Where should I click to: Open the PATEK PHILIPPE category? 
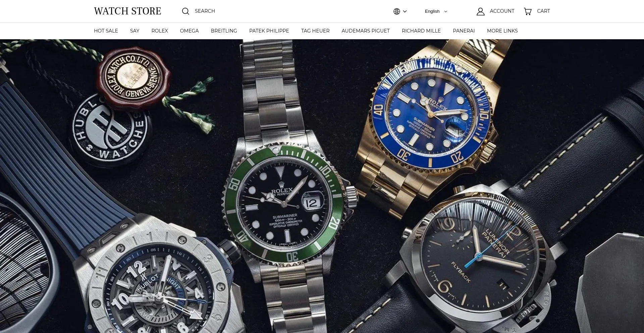coord(269,31)
